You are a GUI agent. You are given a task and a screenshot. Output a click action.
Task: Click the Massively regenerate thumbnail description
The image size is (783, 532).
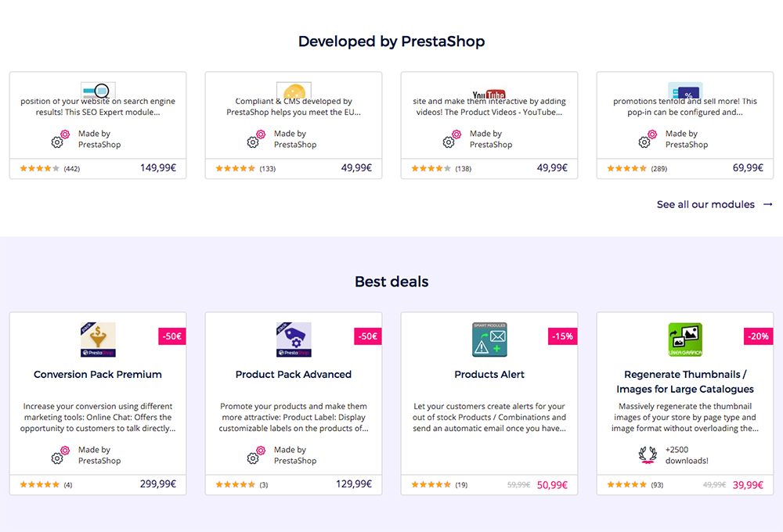(x=685, y=417)
